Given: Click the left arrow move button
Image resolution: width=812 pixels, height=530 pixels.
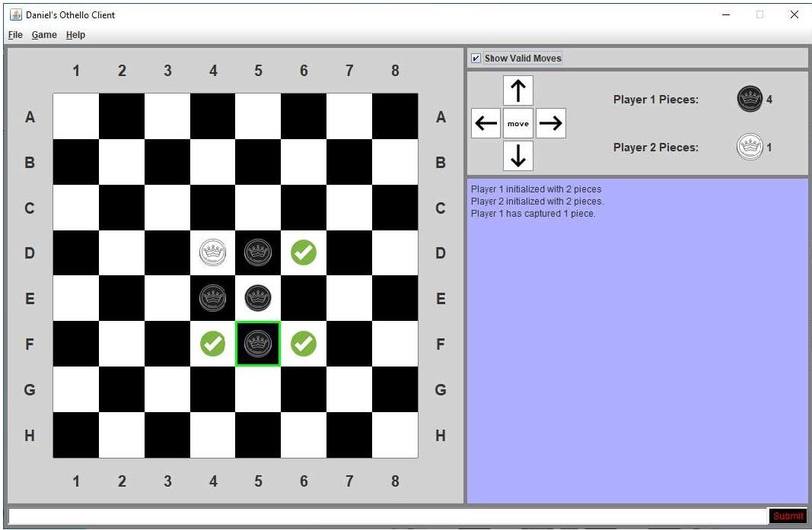Looking at the screenshot, I should 486,123.
